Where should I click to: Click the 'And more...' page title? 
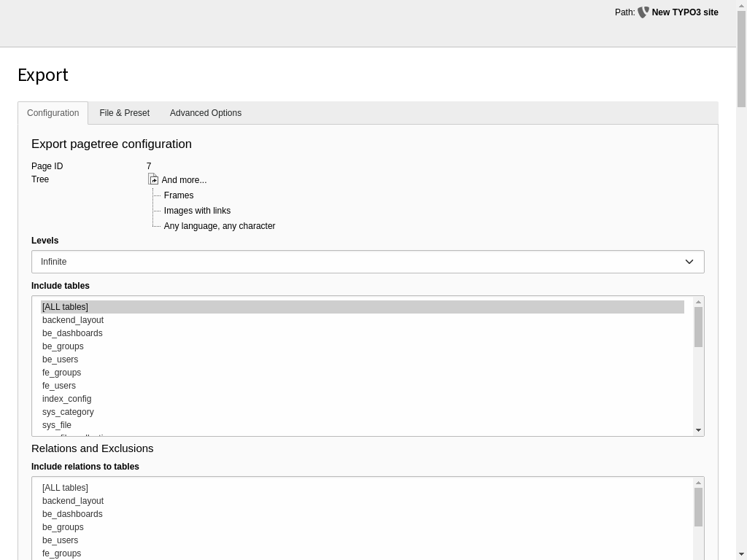pyautogui.click(x=184, y=179)
